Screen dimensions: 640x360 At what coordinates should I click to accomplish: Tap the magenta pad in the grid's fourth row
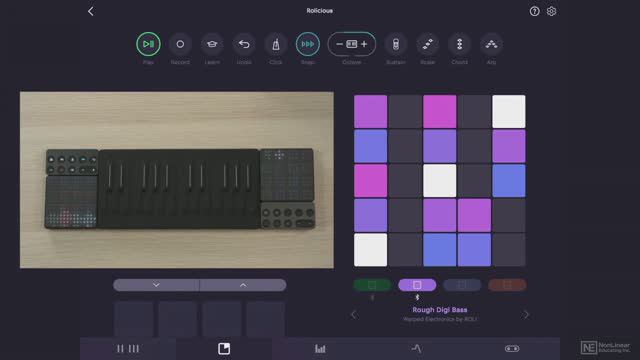[474, 215]
